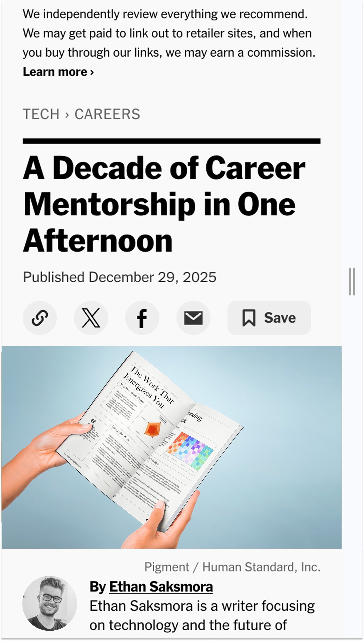Click the Published December 29, 2025 date
Image resolution: width=364 pixels, height=641 pixels.
point(119,277)
